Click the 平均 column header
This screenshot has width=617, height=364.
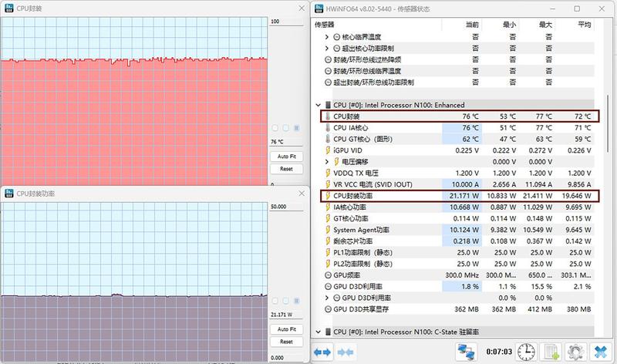pyautogui.click(x=585, y=25)
